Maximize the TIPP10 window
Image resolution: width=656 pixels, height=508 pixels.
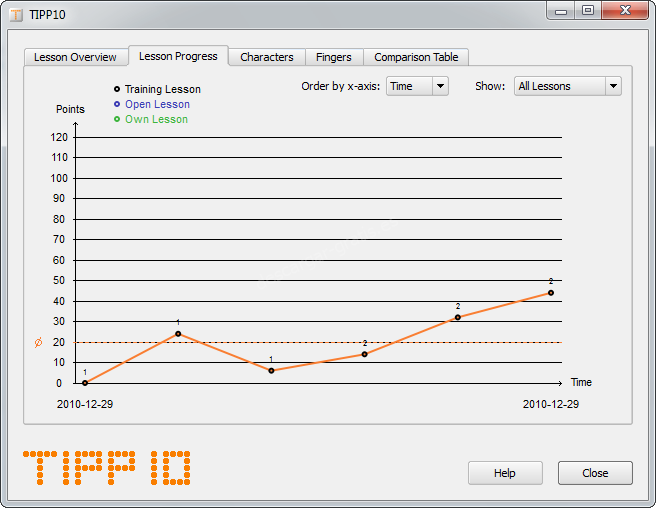tap(588, 10)
